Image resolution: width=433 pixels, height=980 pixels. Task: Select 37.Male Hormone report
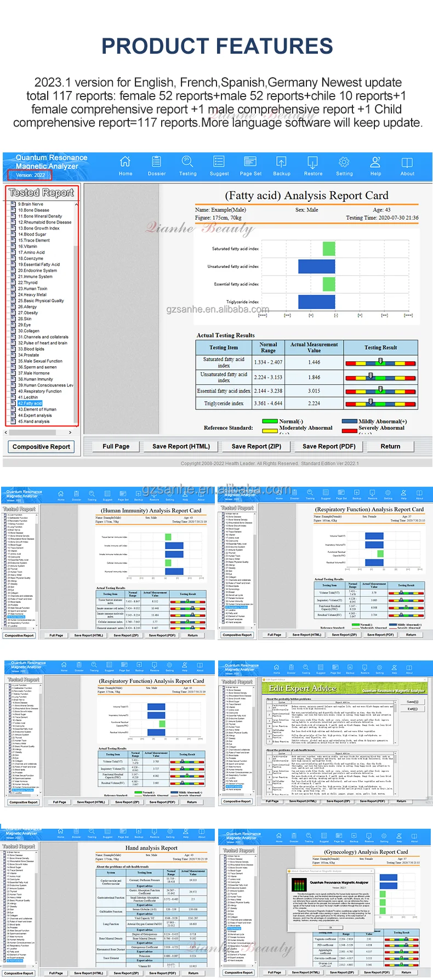pyautogui.click(x=33, y=373)
